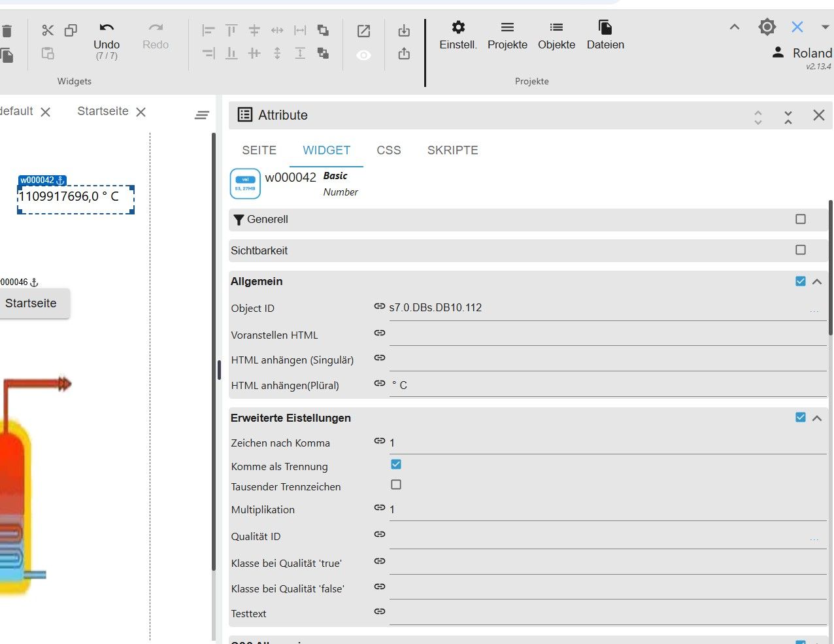Click the Undo arrow icon
The height and width of the screenshot is (644, 834).
[x=107, y=28]
